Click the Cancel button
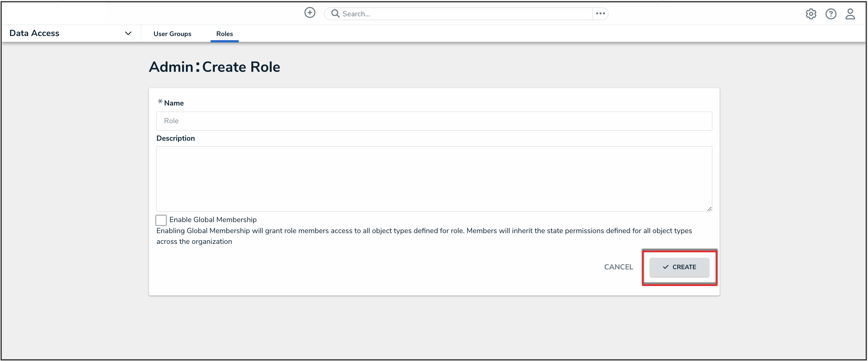Image resolution: width=868 pixels, height=361 pixels. (x=618, y=267)
